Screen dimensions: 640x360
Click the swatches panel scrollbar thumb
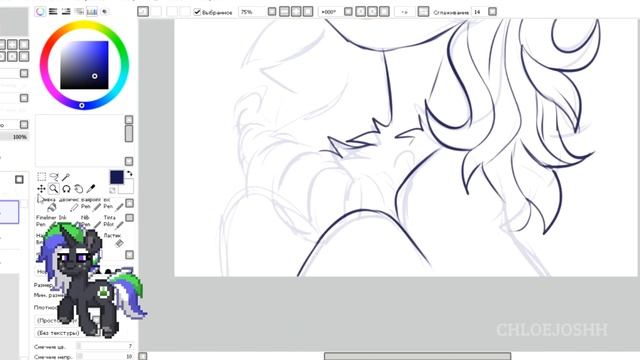[129, 133]
